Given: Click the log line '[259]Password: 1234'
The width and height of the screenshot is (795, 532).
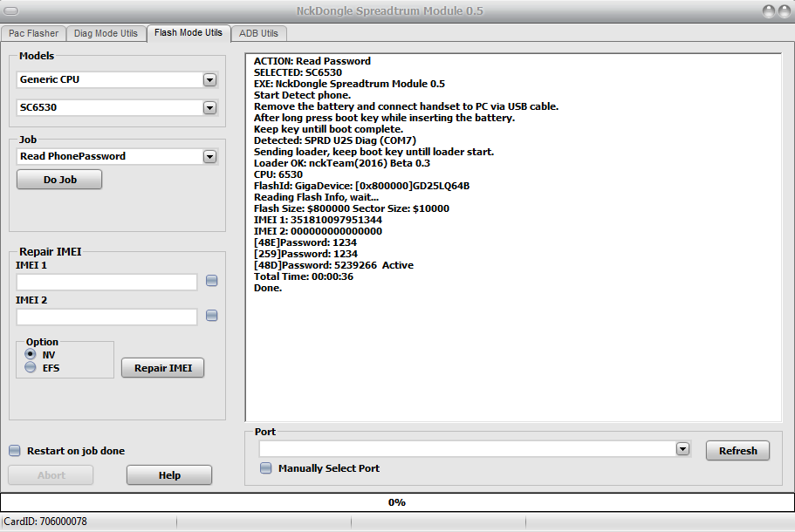Looking at the screenshot, I should (305, 254).
